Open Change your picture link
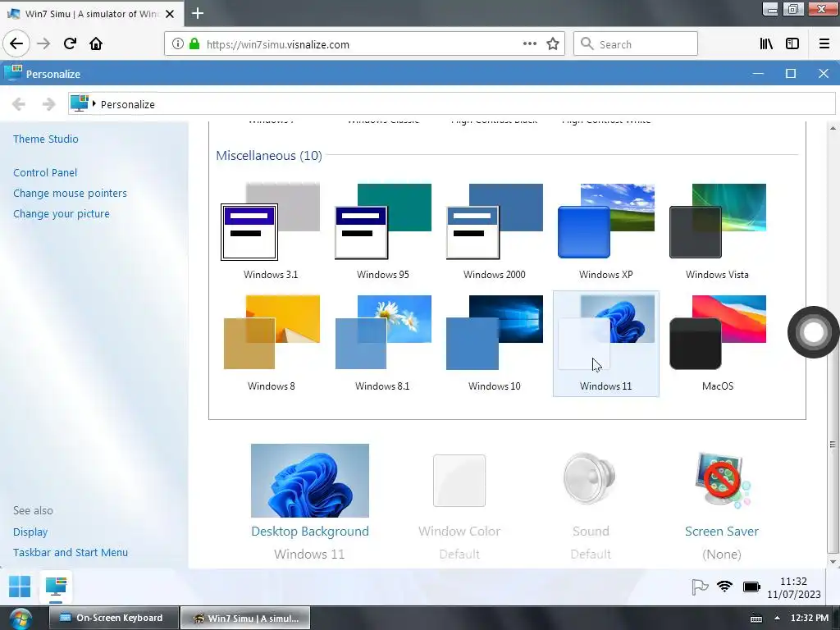The image size is (840, 630). (x=61, y=213)
